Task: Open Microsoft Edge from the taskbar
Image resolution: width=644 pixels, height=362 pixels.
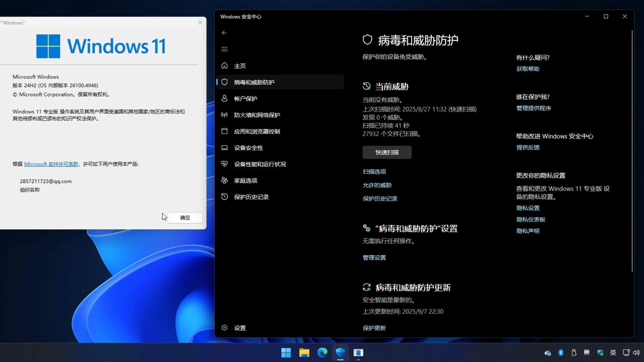Action: pos(322,353)
